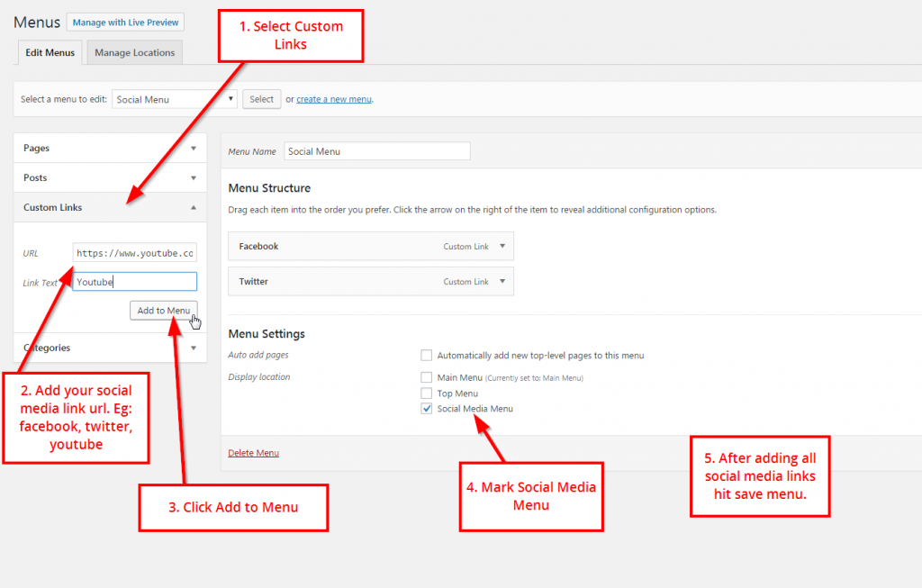Click the Add to Menu button
Screen dimensions: 922x588
[x=163, y=310]
